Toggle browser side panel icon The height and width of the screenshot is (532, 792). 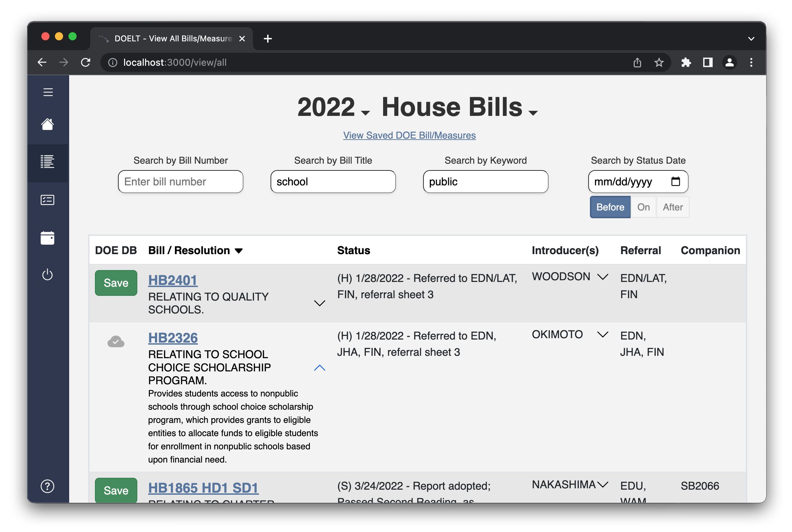click(x=708, y=62)
